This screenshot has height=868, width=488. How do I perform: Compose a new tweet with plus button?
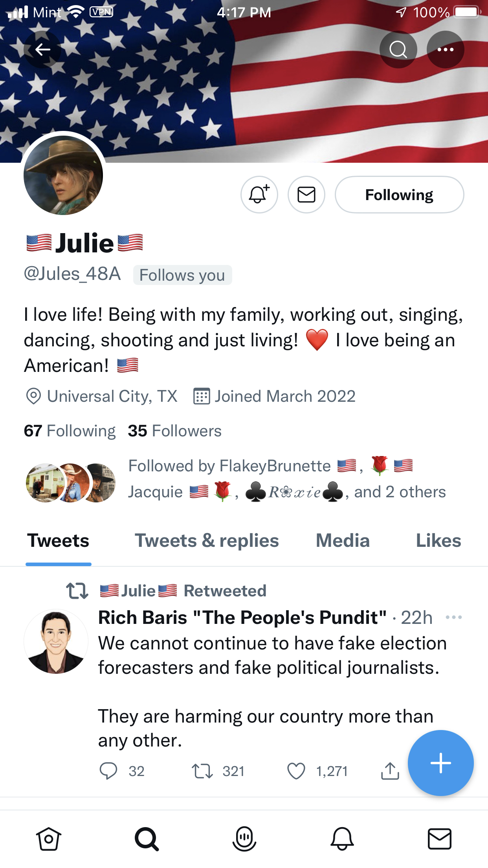click(440, 763)
